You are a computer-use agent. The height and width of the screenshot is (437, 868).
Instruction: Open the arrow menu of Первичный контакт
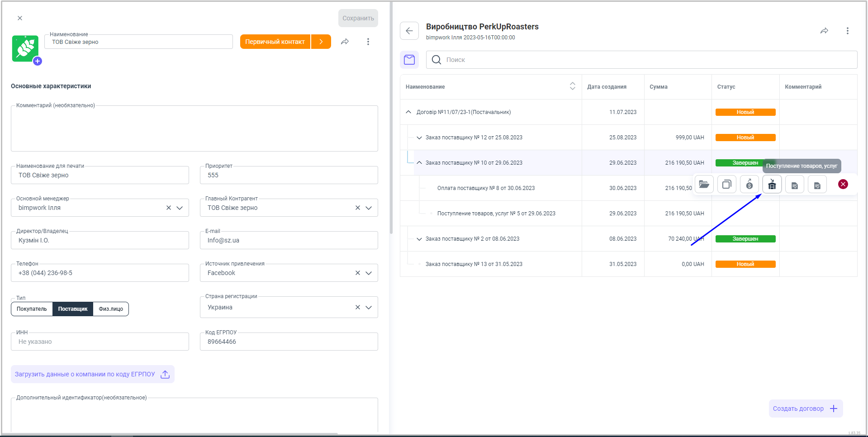321,42
